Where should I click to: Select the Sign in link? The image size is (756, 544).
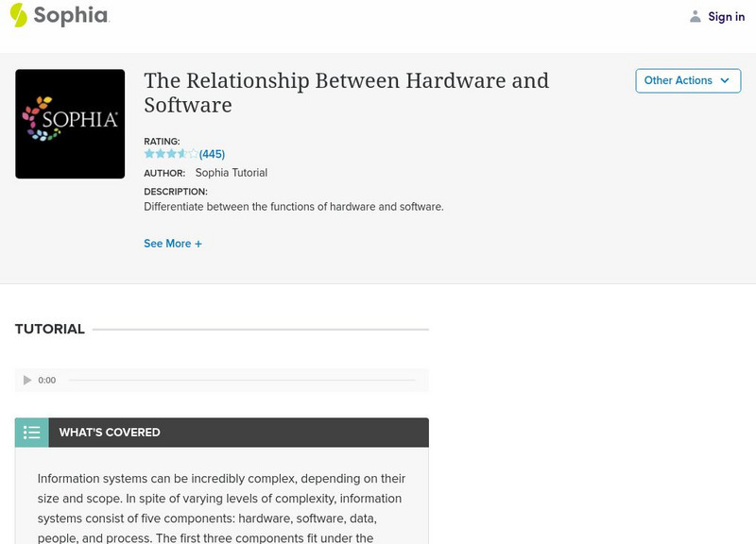(727, 16)
